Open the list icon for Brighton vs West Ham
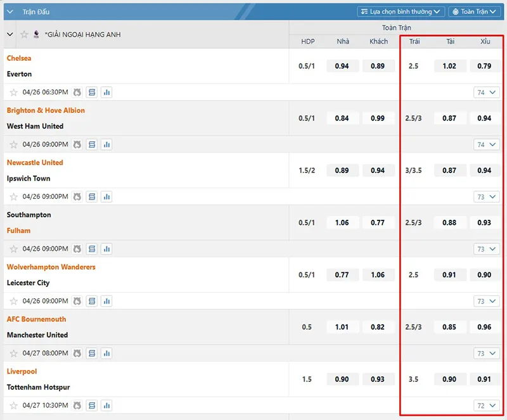 click(x=92, y=144)
